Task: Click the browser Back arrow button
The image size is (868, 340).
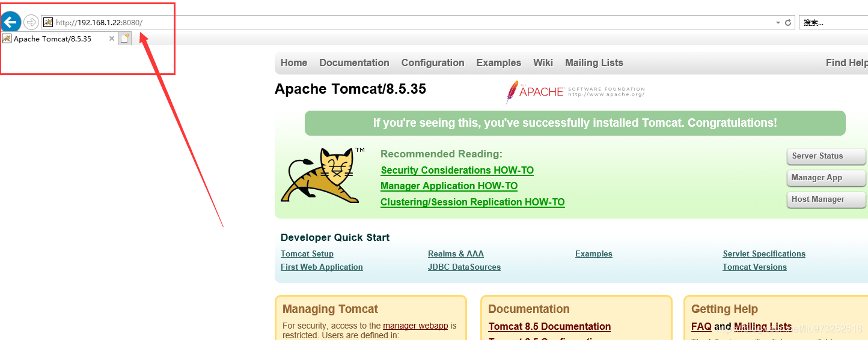Action: click(11, 22)
